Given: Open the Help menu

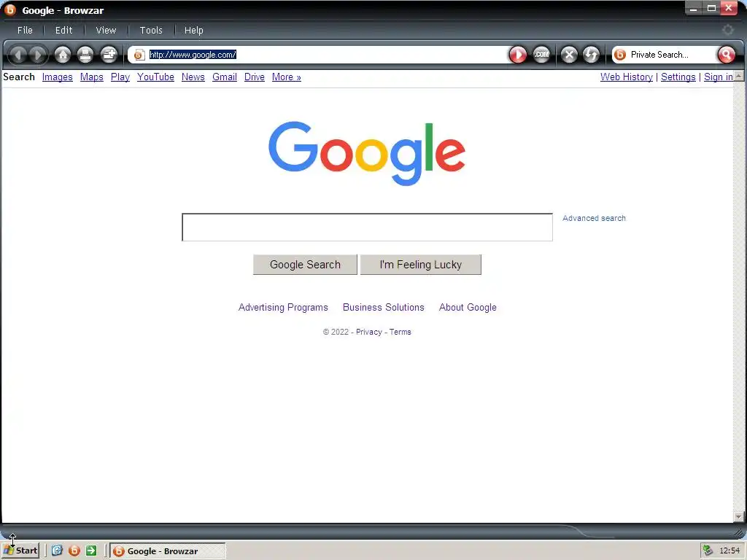Looking at the screenshot, I should 194,30.
